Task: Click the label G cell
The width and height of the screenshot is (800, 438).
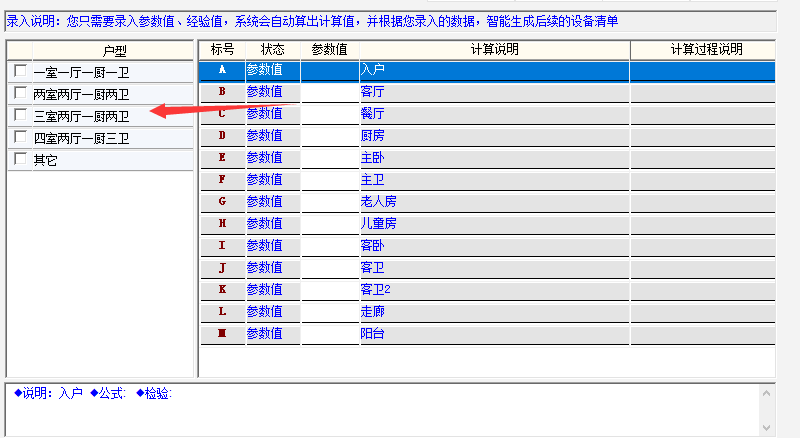Action: point(222,202)
